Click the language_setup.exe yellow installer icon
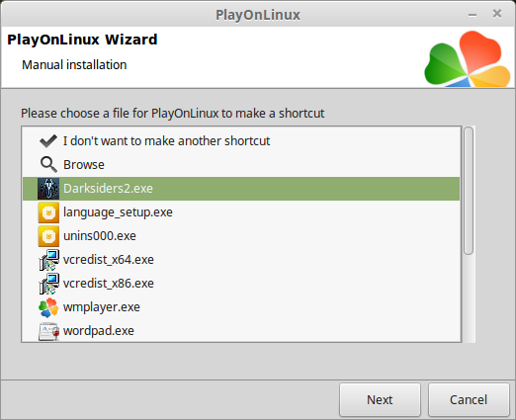Viewport: 516px width, 420px height. [48, 212]
